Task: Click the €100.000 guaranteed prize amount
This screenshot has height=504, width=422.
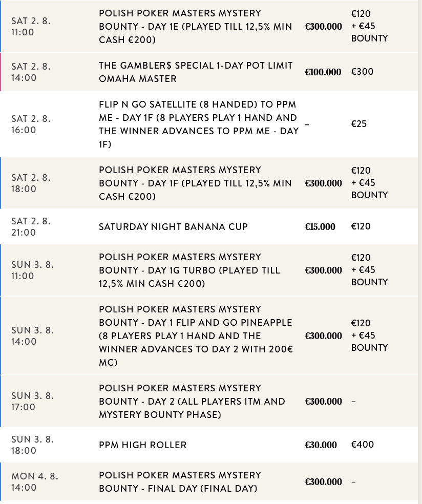Action: point(323,72)
